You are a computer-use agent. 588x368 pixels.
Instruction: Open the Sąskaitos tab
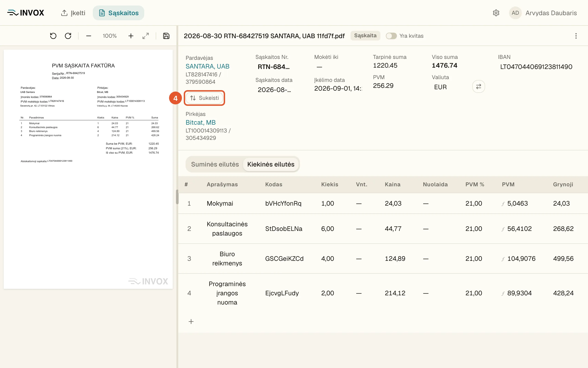[x=118, y=13]
